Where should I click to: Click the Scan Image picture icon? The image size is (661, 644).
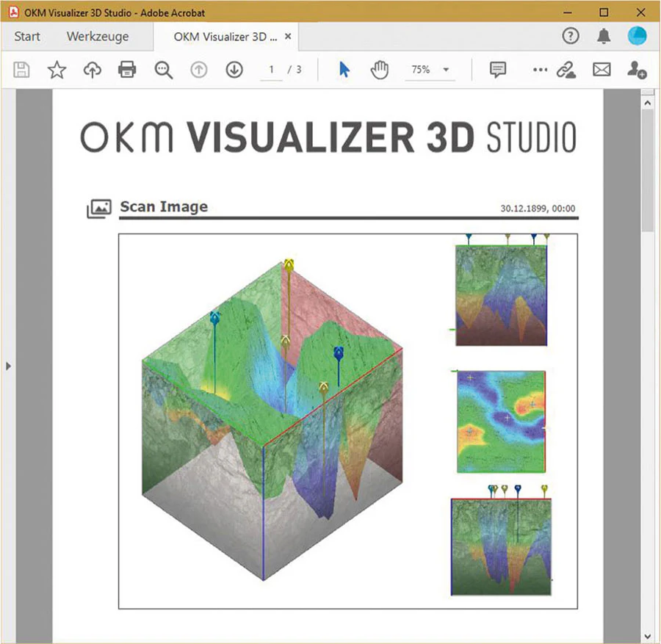tap(99, 209)
